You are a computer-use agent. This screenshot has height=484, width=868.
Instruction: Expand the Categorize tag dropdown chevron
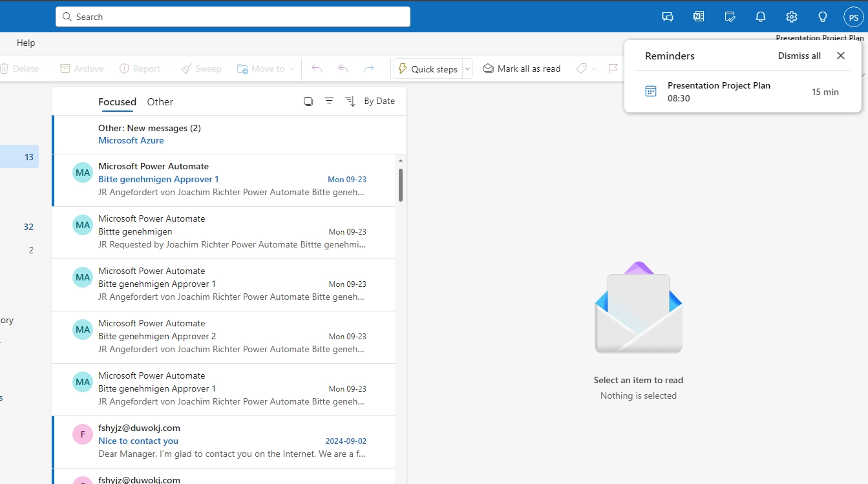(x=594, y=68)
